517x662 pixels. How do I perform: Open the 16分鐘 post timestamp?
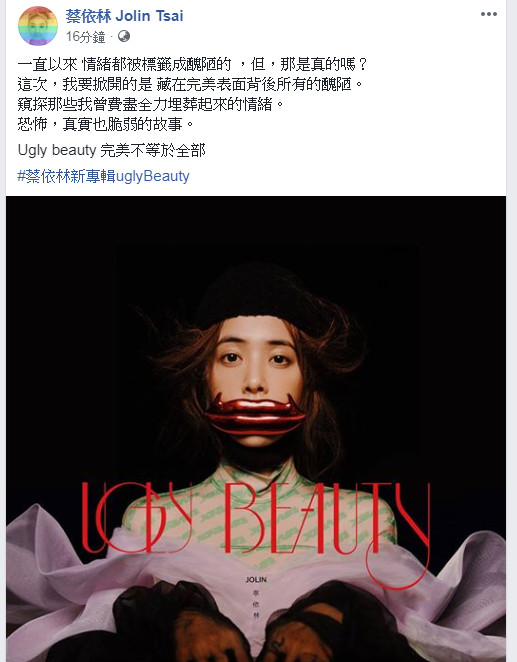coord(85,37)
